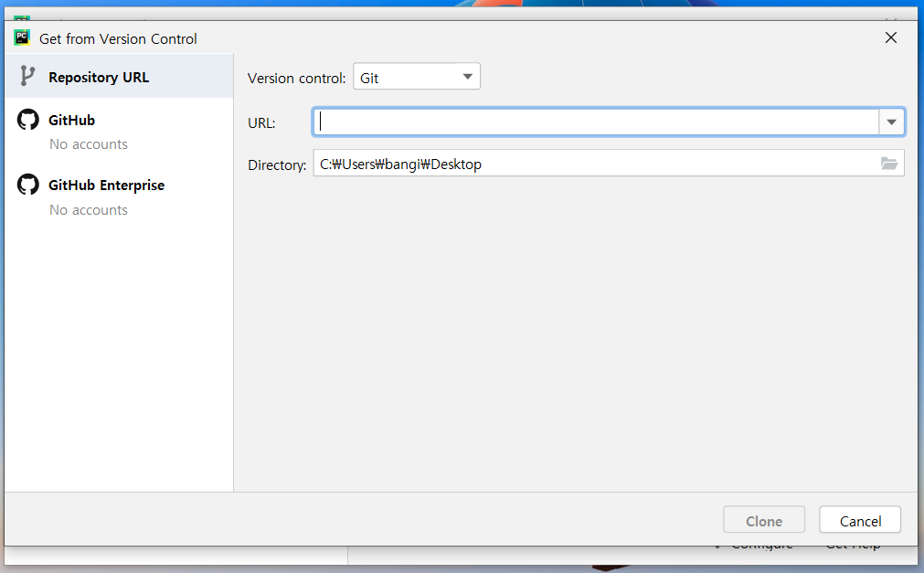Click the 'URL:' label
The image size is (924, 573).
(261, 123)
